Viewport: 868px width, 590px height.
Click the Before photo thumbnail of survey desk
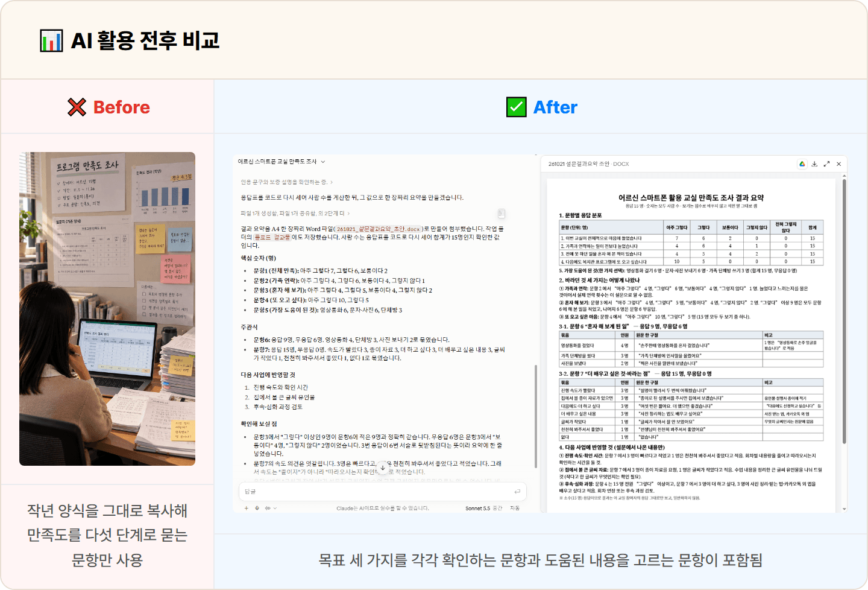[107, 309]
